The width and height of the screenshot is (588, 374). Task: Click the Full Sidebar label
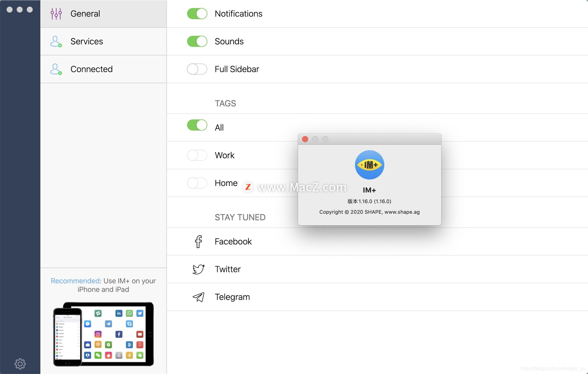click(237, 69)
